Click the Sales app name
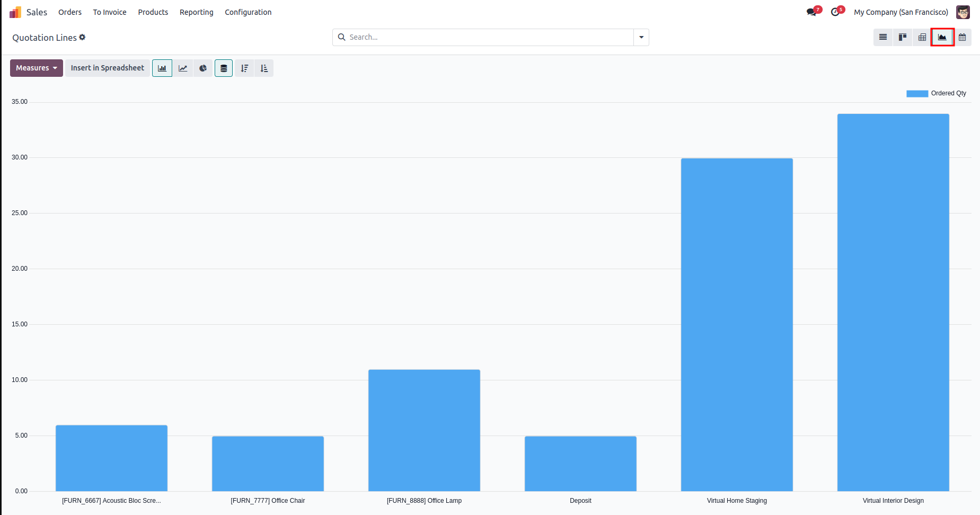The image size is (980, 515). (x=37, y=12)
